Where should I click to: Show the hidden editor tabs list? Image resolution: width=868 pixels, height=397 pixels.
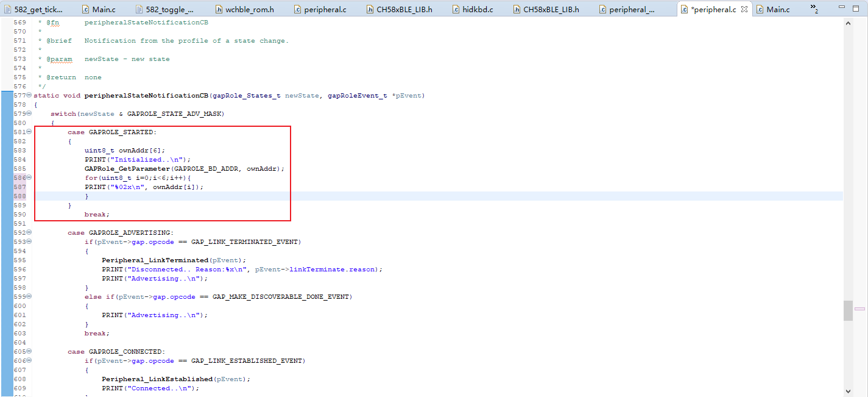tap(814, 9)
